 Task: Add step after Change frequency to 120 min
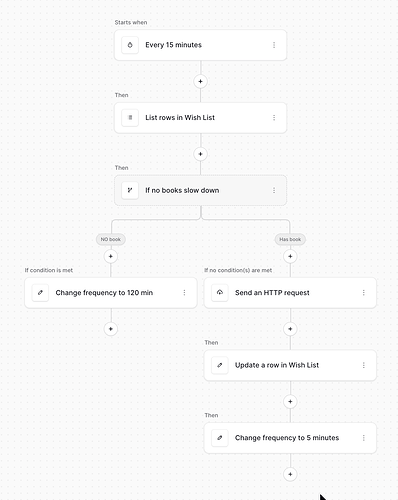[111, 329]
